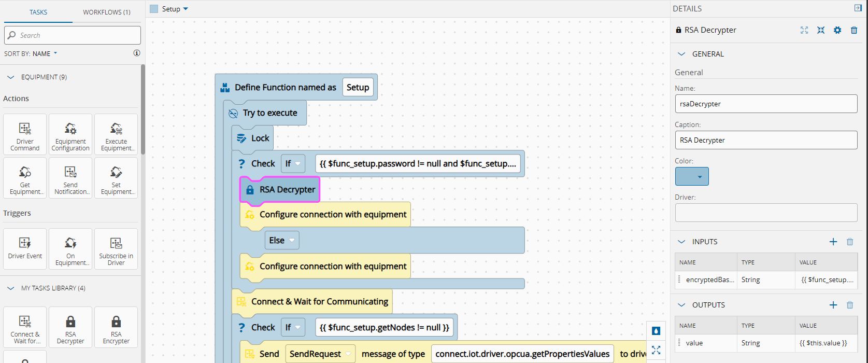Switch to the Tasks tab
This screenshot has width=868, height=363.
(38, 12)
